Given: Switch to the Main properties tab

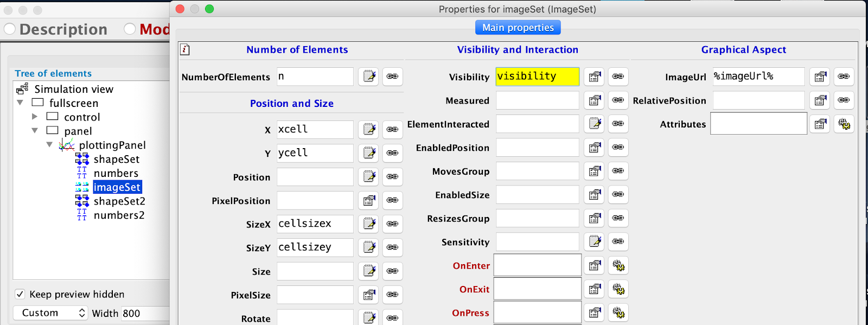Looking at the screenshot, I should [518, 28].
